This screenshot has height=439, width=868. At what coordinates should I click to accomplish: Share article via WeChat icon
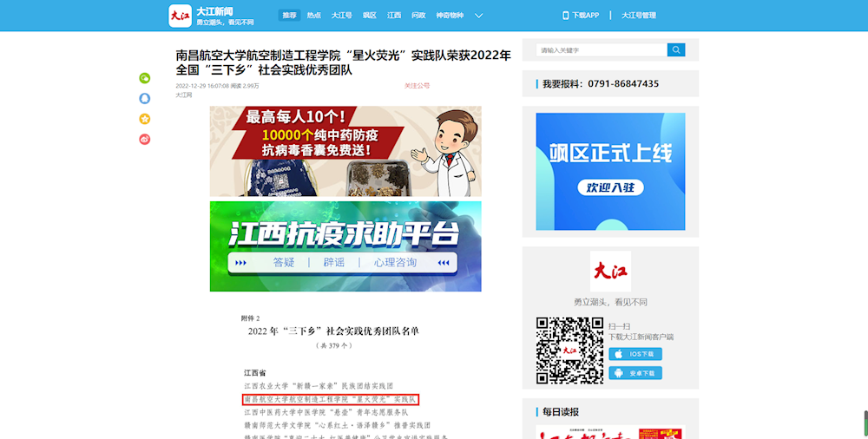click(145, 78)
